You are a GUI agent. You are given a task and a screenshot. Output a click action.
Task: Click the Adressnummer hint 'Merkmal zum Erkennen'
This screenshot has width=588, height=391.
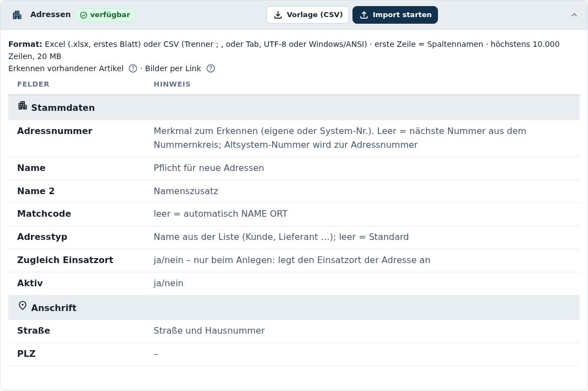340,138
